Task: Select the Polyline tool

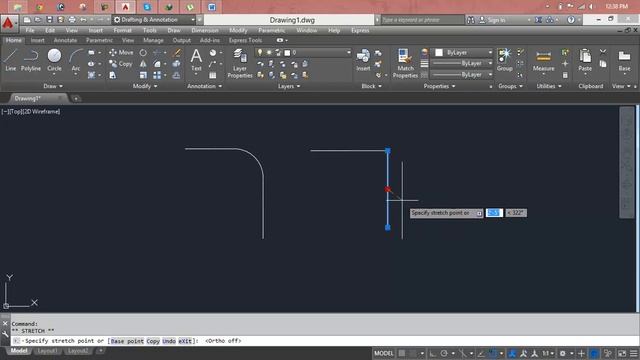Action: point(31,60)
